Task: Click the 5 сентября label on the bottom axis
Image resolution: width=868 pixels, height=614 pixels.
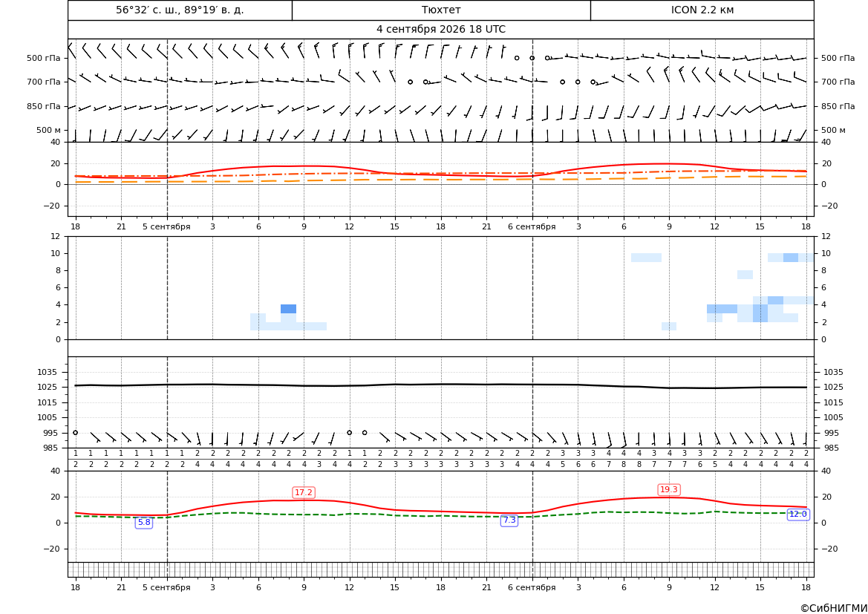Action: point(166,587)
